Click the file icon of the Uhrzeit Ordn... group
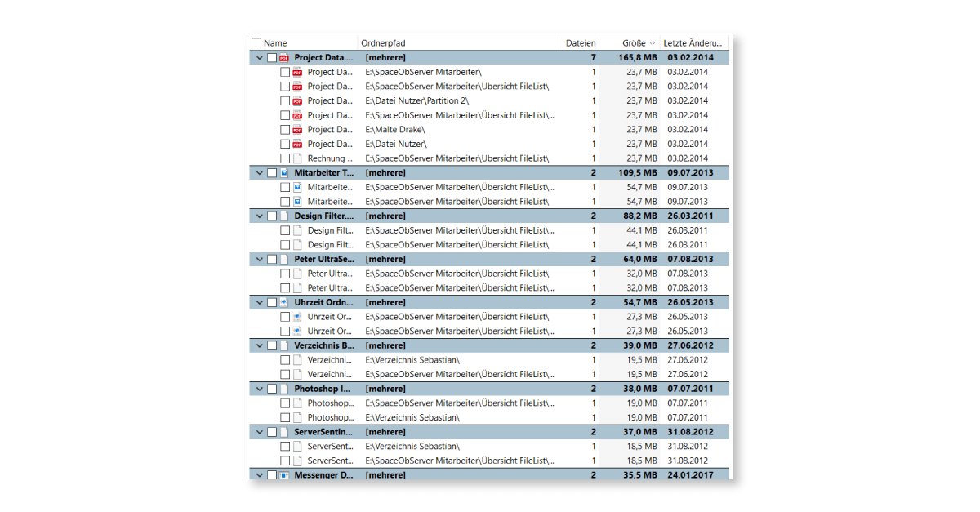This screenshot has width=980, height=512. tap(284, 303)
